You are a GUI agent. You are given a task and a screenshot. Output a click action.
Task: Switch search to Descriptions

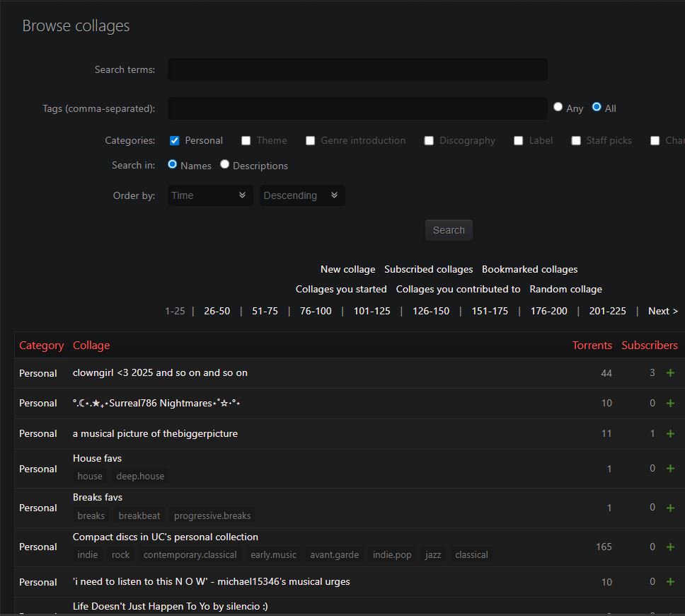click(x=224, y=164)
